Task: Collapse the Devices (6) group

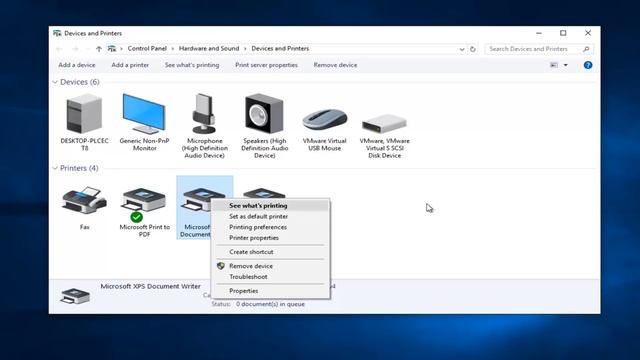Action: pyautogui.click(x=55, y=82)
